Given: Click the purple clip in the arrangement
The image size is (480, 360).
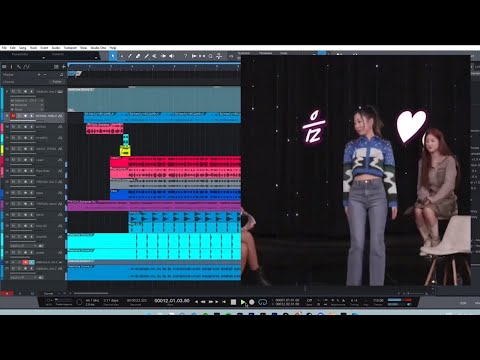Looking at the screenshot, I should 154,206.
